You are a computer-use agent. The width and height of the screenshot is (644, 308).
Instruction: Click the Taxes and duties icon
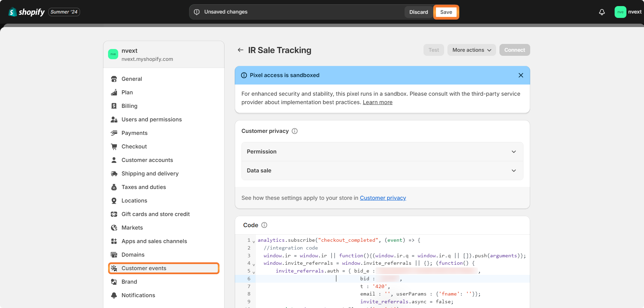click(114, 187)
